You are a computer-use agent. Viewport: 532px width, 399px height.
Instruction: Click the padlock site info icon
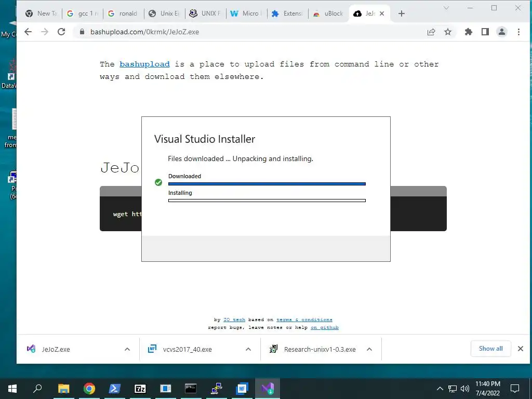82,32
